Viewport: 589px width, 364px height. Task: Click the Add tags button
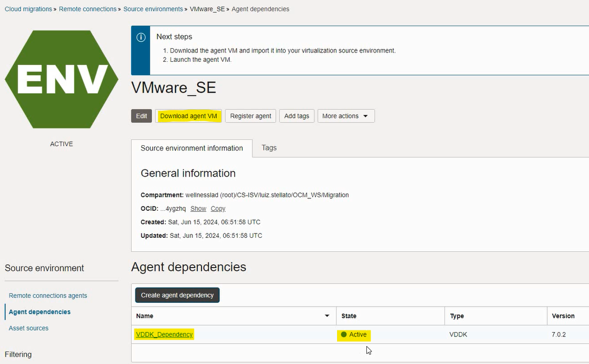296,116
